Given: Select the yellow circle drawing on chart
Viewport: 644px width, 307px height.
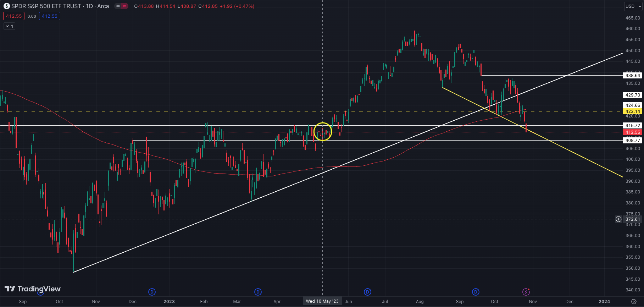Looking at the screenshot, I should pos(323,132).
